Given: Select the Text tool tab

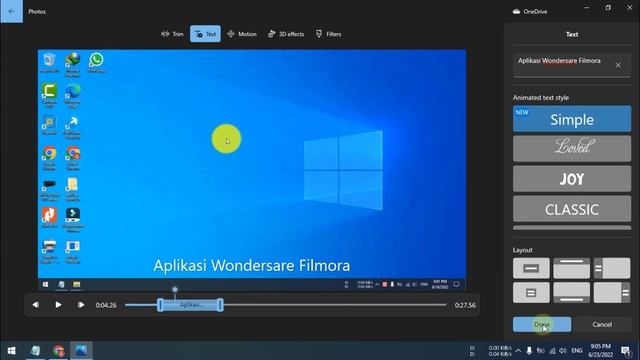Looking at the screenshot, I should pos(205,34).
